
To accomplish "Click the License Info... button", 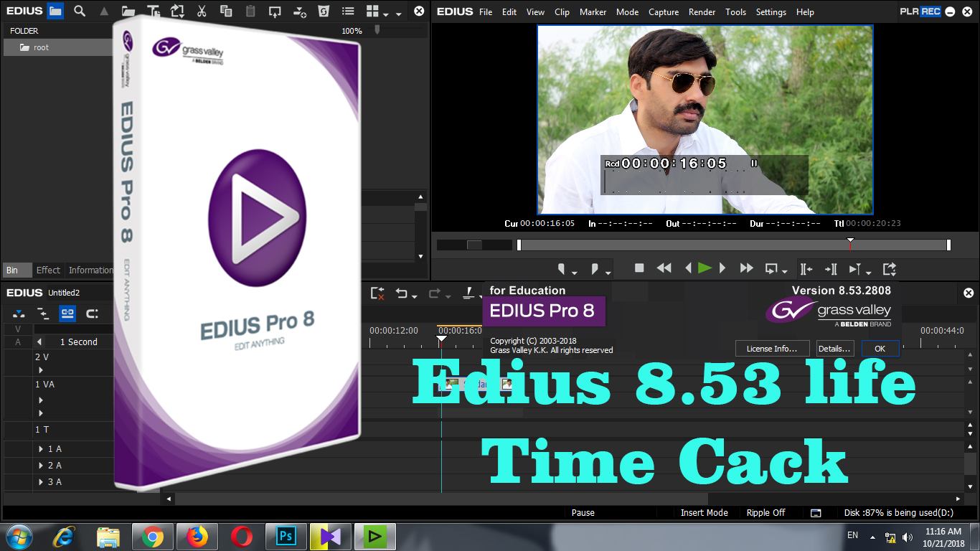I will pyautogui.click(x=772, y=349).
